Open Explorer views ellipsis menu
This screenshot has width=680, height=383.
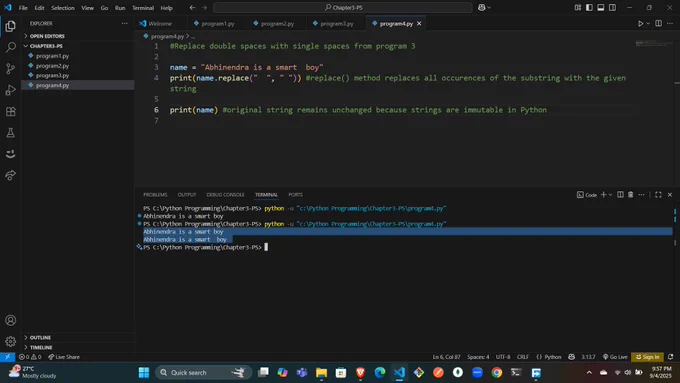(x=124, y=23)
